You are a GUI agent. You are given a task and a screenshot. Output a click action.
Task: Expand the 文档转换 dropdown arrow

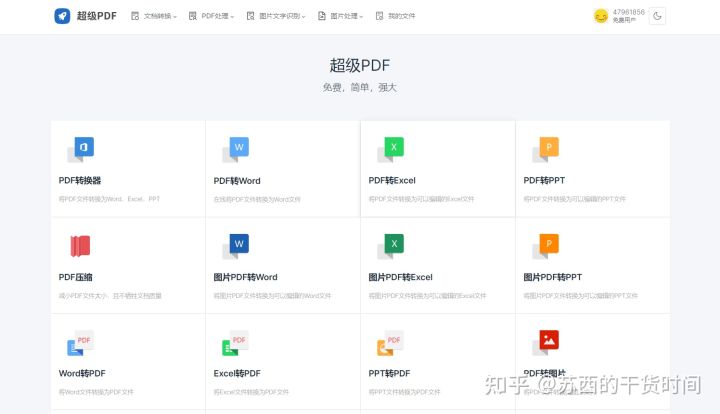tap(175, 17)
